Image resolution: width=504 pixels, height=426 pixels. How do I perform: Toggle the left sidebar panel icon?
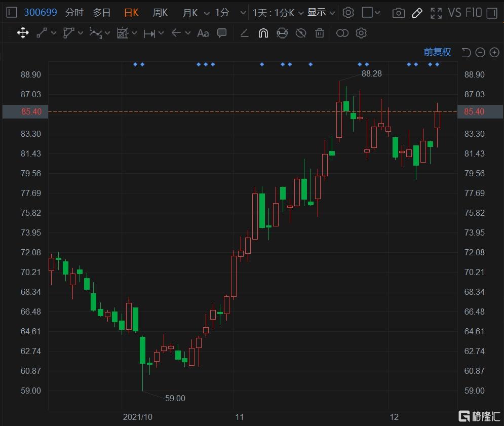point(12,13)
